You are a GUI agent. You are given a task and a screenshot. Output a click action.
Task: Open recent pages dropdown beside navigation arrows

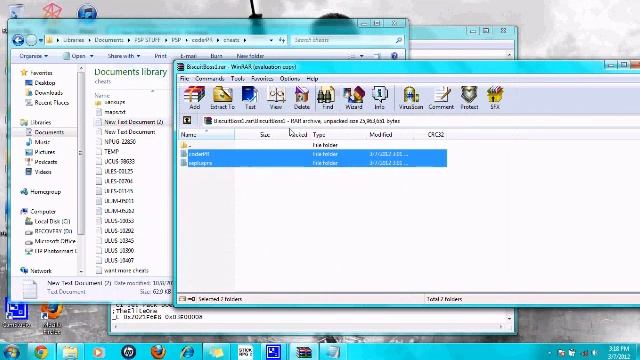41,40
